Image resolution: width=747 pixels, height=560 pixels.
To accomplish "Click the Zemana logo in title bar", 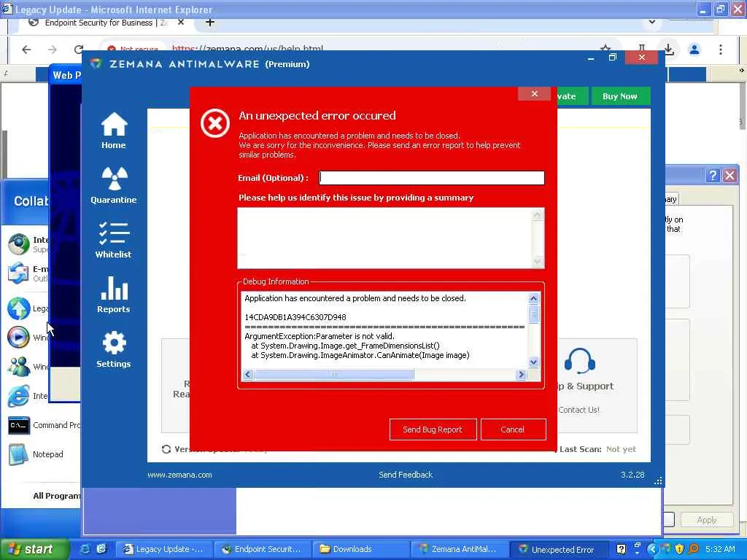I will 96,64.
